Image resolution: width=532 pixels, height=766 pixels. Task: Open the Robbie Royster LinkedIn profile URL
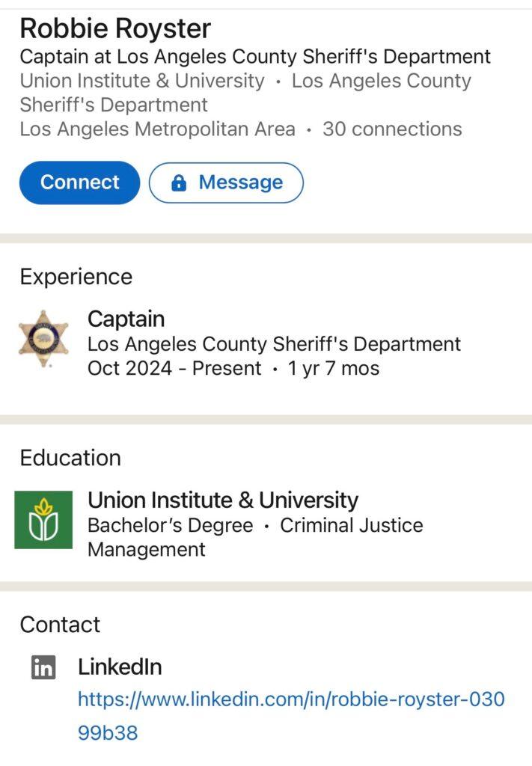tap(290, 700)
